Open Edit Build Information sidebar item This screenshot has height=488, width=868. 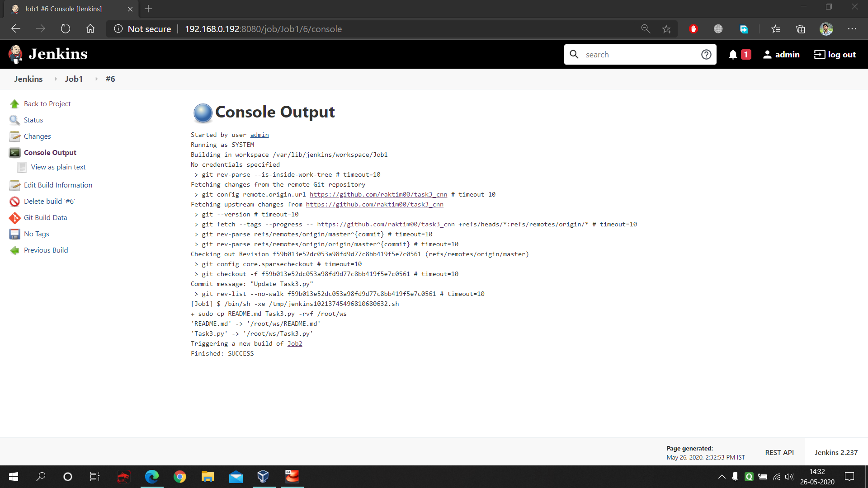click(x=58, y=185)
